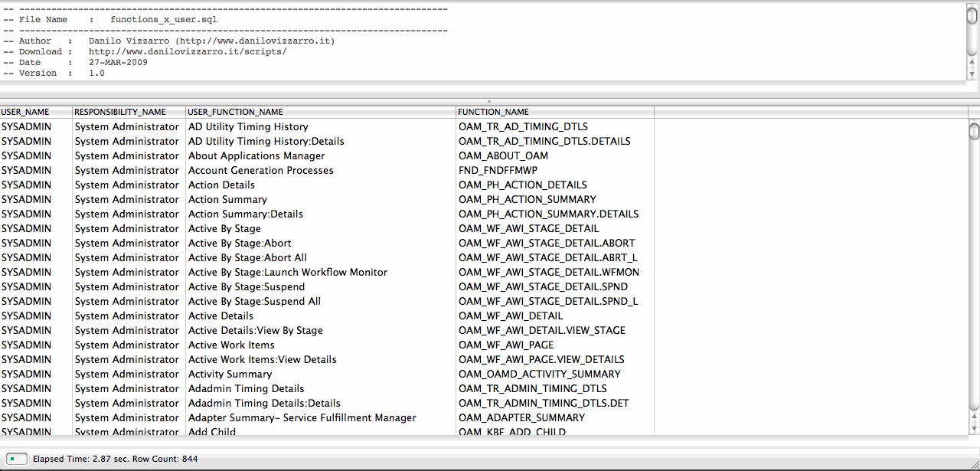Select the Active Details cell
980x471 pixels.
321,316
